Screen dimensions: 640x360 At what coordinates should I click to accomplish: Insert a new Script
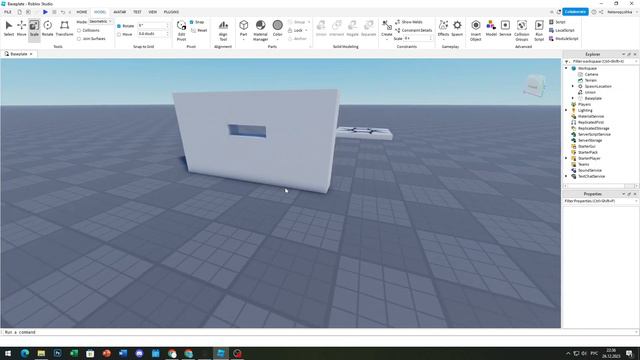click(x=557, y=22)
